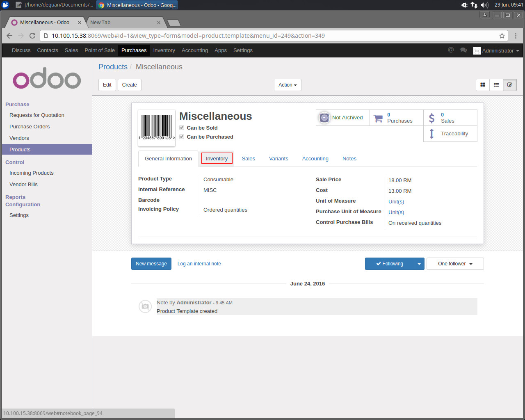Close the New Tab tab
Image resolution: width=525 pixels, height=420 pixels.
(x=159, y=23)
